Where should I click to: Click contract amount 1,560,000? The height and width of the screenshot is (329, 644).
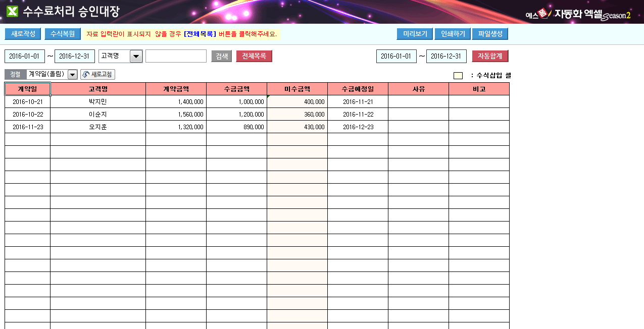click(x=176, y=114)
